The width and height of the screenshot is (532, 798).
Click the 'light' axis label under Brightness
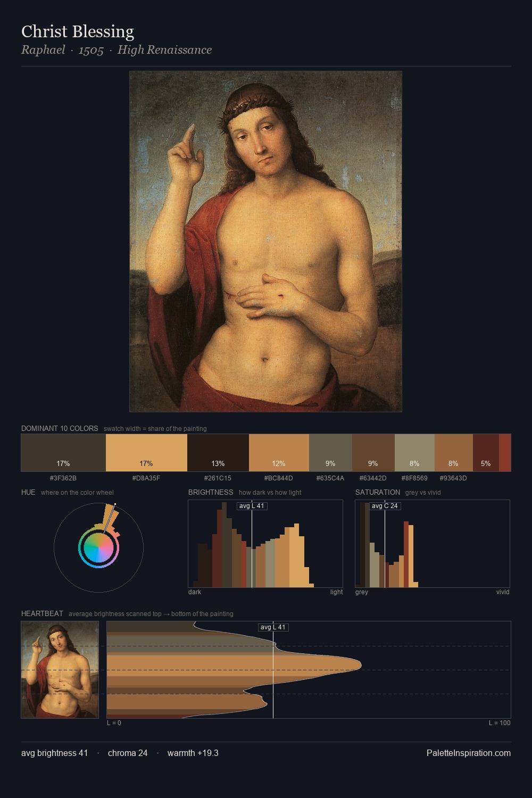(x=336, y=592)
